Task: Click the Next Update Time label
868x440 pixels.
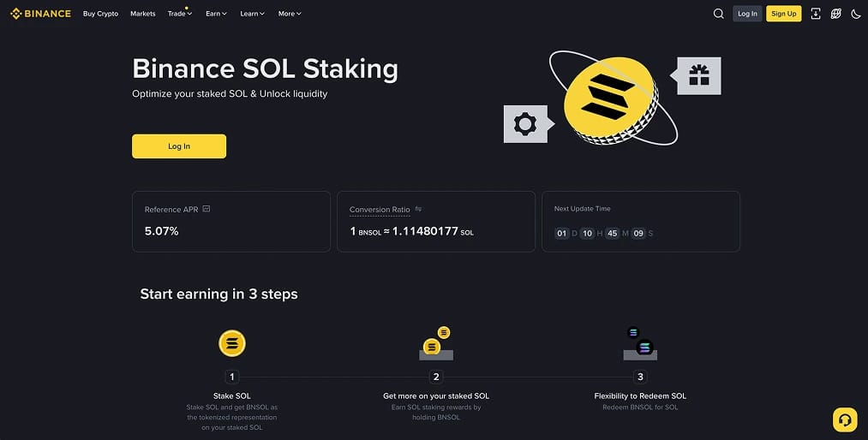Action: tap(583, 209)
